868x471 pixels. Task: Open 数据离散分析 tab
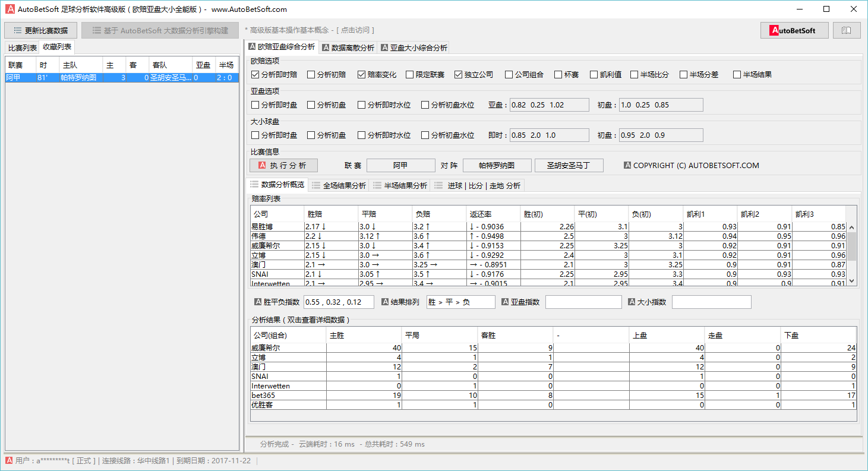click(x=348, y=48)
